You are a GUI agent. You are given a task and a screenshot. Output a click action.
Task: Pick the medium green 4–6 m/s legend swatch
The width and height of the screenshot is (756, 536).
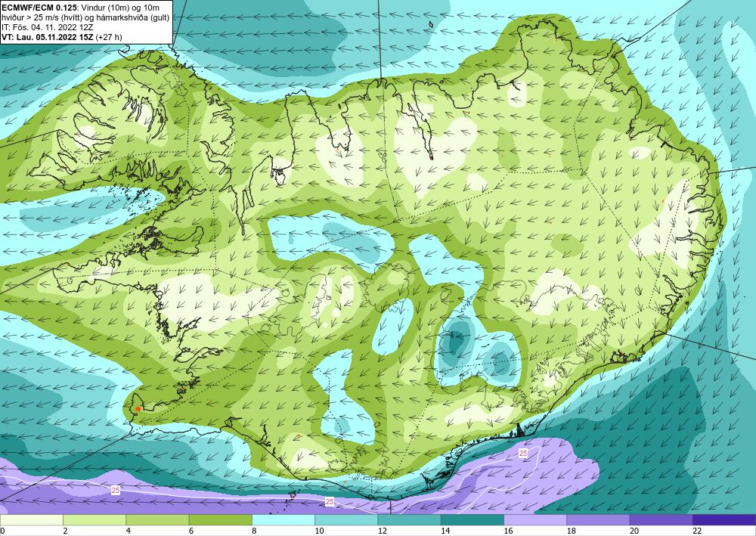[157, 520]
